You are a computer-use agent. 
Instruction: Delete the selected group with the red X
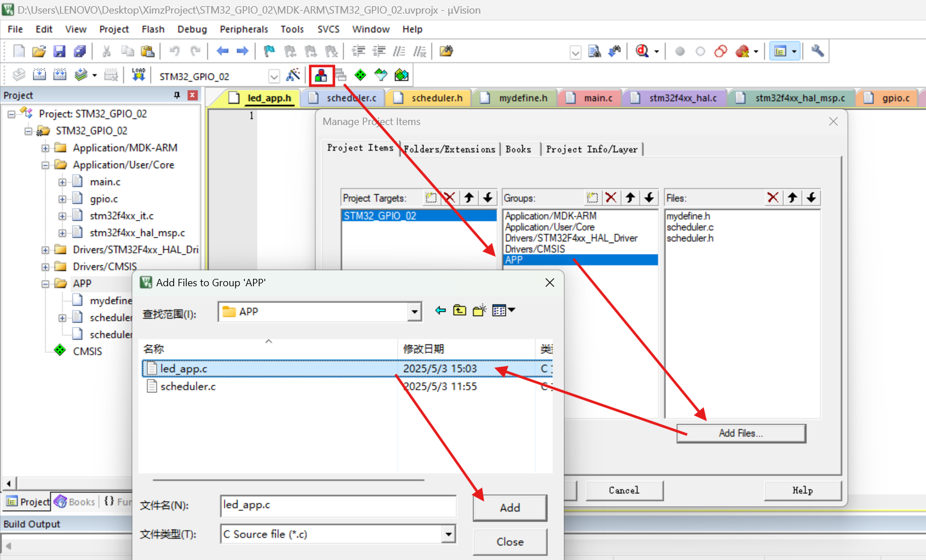tap(611, 198)
